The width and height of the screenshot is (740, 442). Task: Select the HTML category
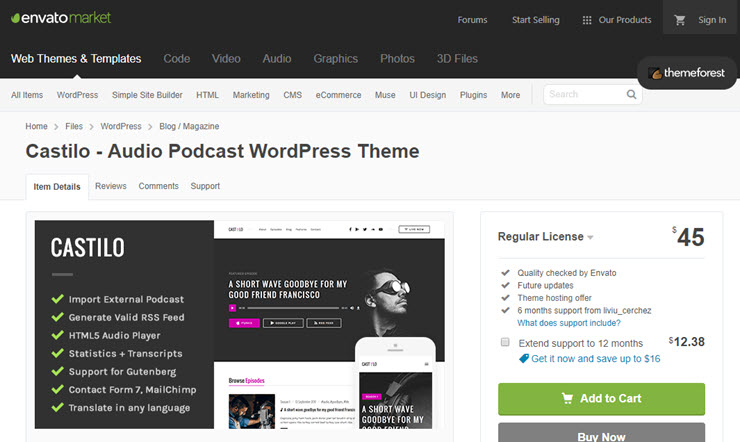tap(207, 95)
